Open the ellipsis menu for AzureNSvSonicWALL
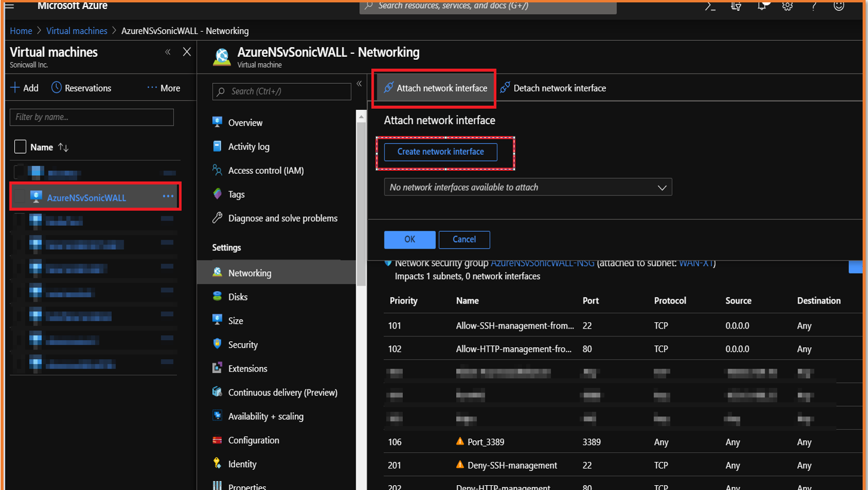This screenshot has width=868, height=490. (x=168, y=197)
